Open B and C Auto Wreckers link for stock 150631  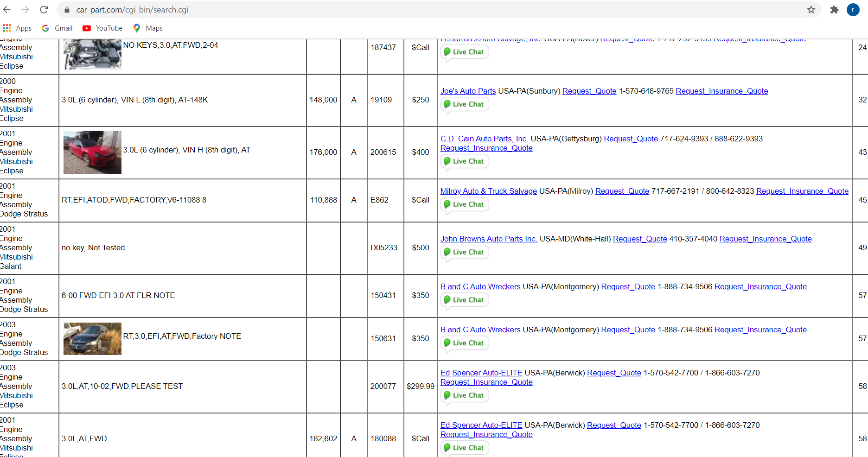480,330
